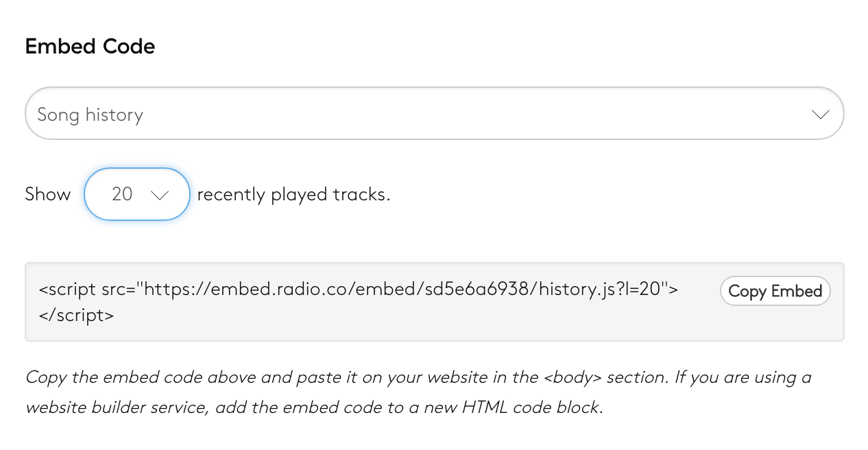
Task: Click the Show label before the count dropdown
Action: (x=47, y=195)
